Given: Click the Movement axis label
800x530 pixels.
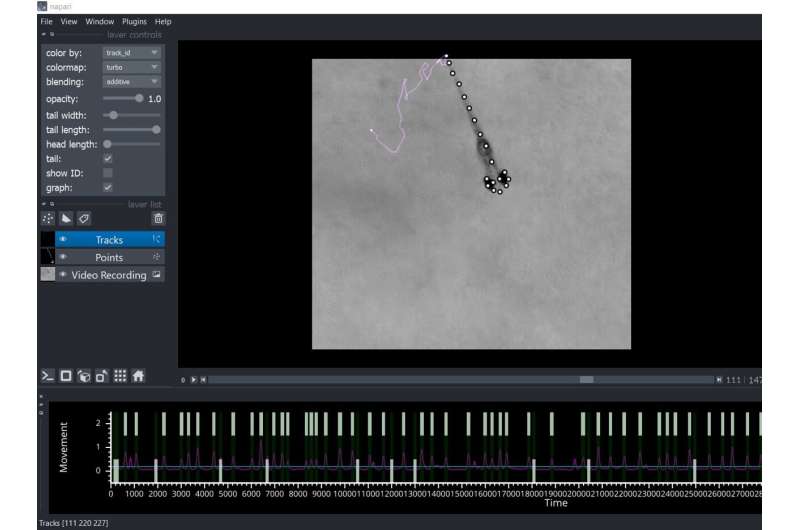Looking at the screenshot, I should [x=64, y=447].
